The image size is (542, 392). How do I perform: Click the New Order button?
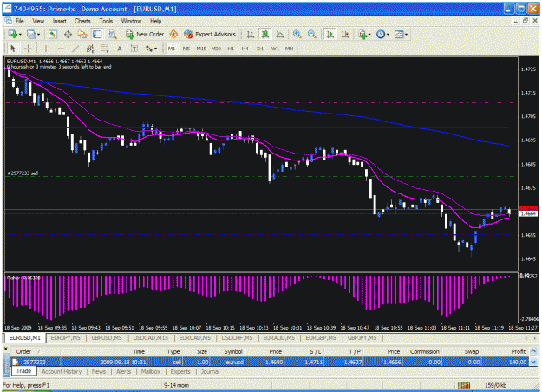pyautogui.click(x=145, y=34)
